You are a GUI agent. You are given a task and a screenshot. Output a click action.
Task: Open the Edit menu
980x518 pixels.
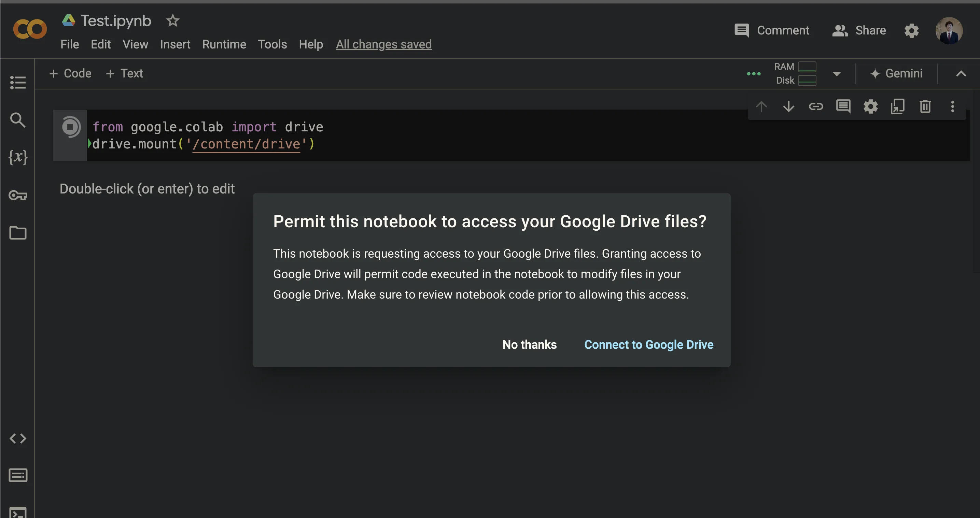pyautogui.click(x=101, y=44)
